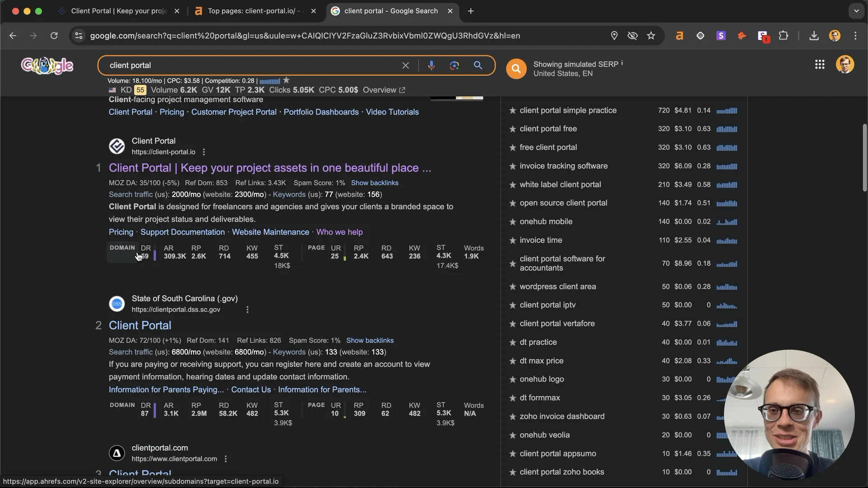Image resolution: width=868 pixels, height=488 pixels.
Task: Open more options for client-portal.io result
Action: [204, 152]
